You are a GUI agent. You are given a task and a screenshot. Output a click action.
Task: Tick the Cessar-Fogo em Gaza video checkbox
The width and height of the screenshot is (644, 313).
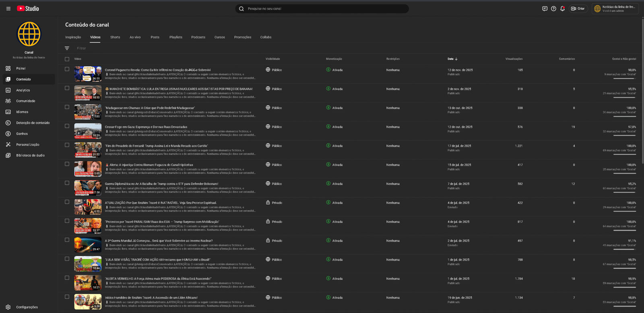[x=67, y=126]
